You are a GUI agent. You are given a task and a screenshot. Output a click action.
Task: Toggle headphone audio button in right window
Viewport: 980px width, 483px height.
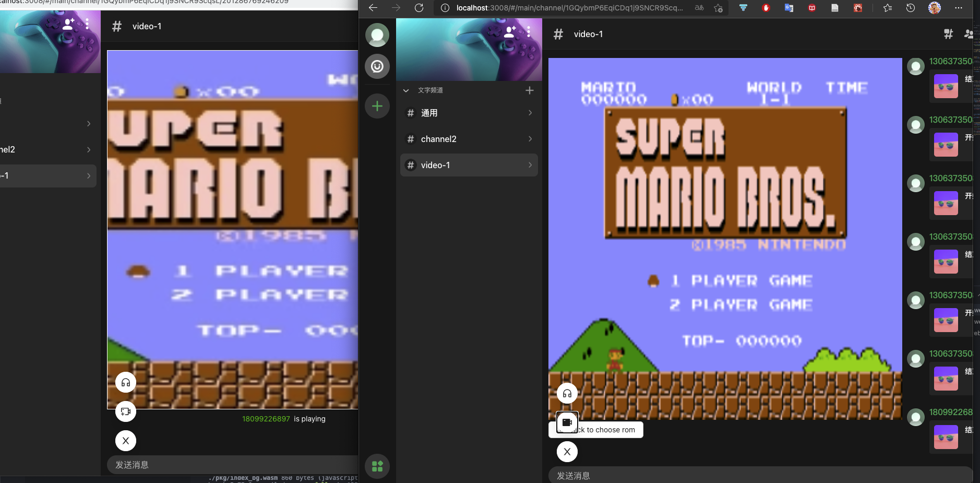click(x=567, y=393)
